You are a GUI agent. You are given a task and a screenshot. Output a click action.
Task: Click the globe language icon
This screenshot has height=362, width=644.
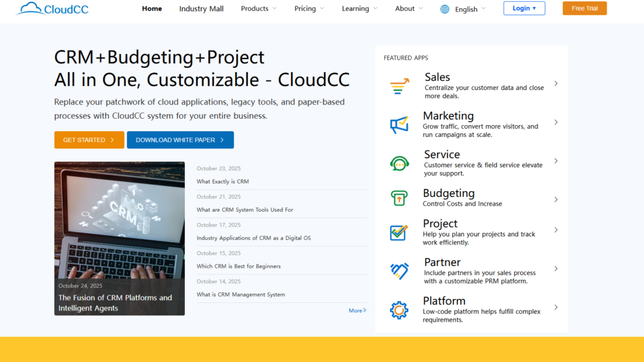point(445,9)
